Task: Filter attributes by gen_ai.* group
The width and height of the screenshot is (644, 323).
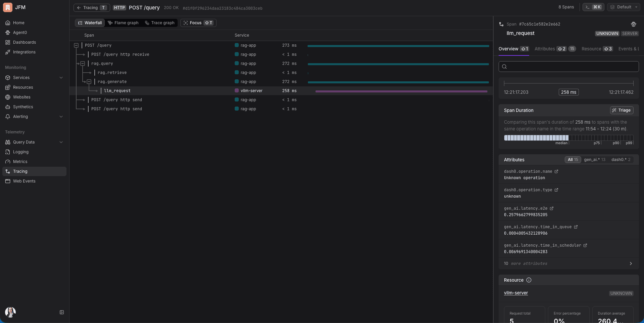Action: (595, 160)
